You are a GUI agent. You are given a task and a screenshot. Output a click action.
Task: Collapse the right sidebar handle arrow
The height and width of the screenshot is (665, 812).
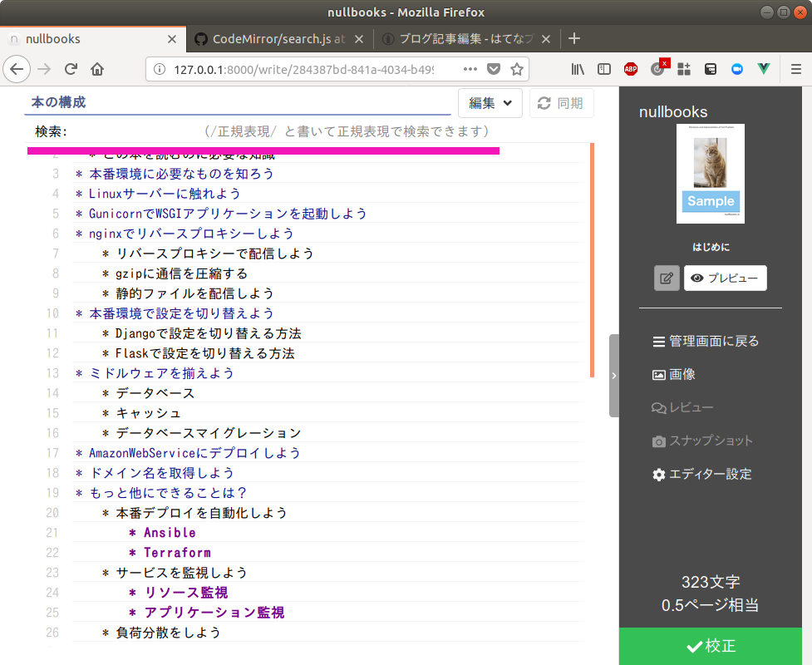(613, 376)
